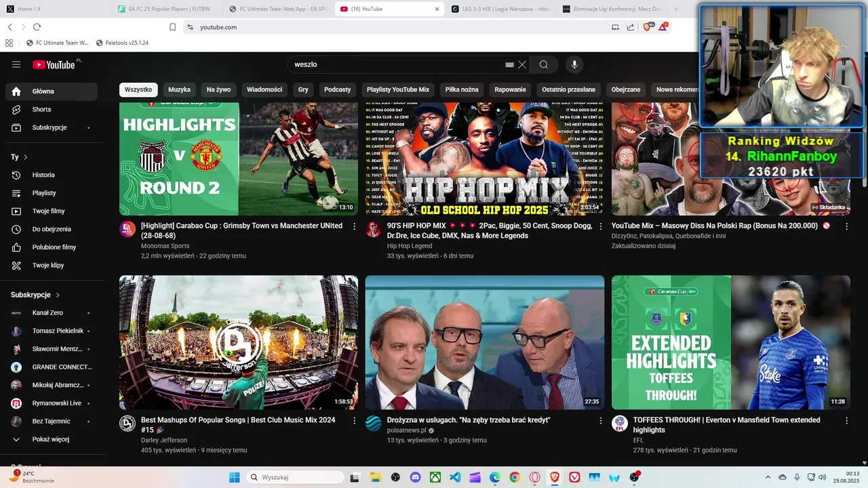Viewport: 868px width, 488px height.
Task: Open Hip Hop Legend channel link
Action: tap(410, 246)
